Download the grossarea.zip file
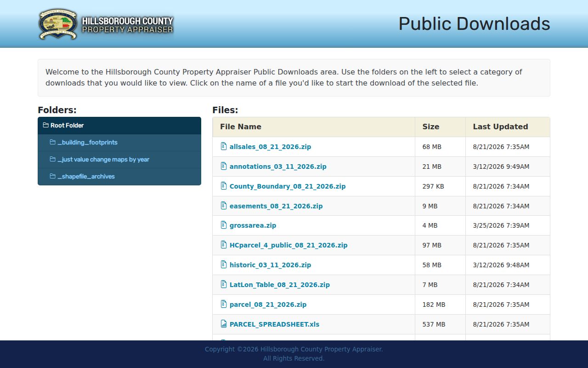 tap(253, 225)
